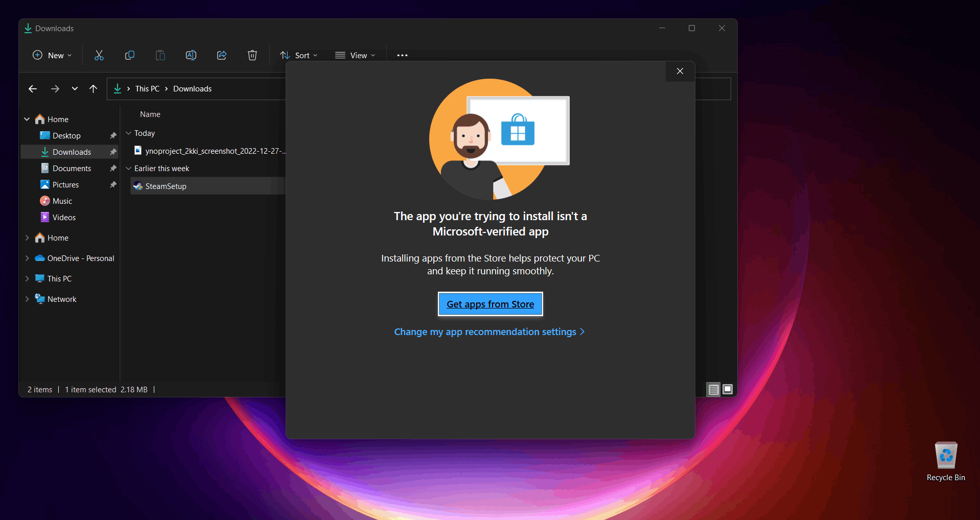
Task: Collapse the Earlier this week group
Action: (129, 169)
